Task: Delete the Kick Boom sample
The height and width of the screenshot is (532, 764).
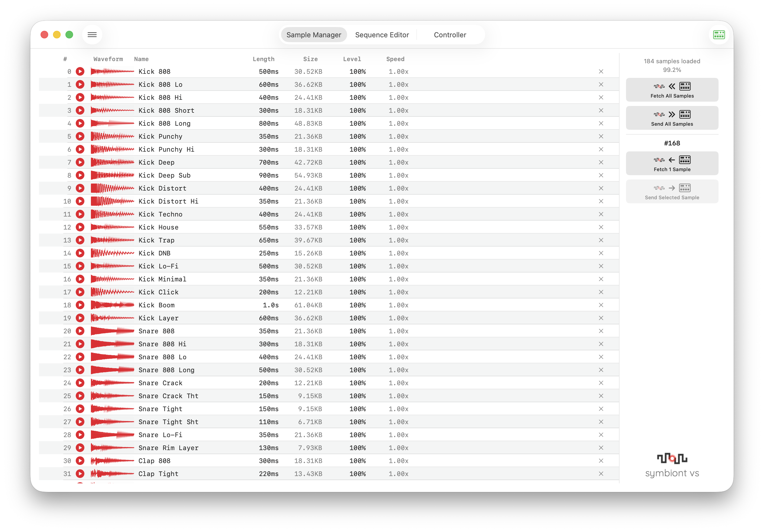Action: 601,305
